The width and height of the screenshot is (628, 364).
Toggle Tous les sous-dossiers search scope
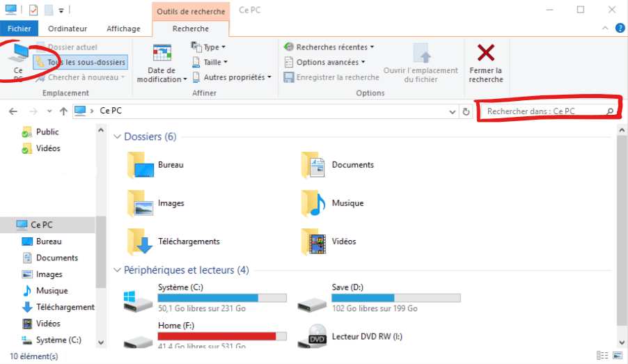81,62
